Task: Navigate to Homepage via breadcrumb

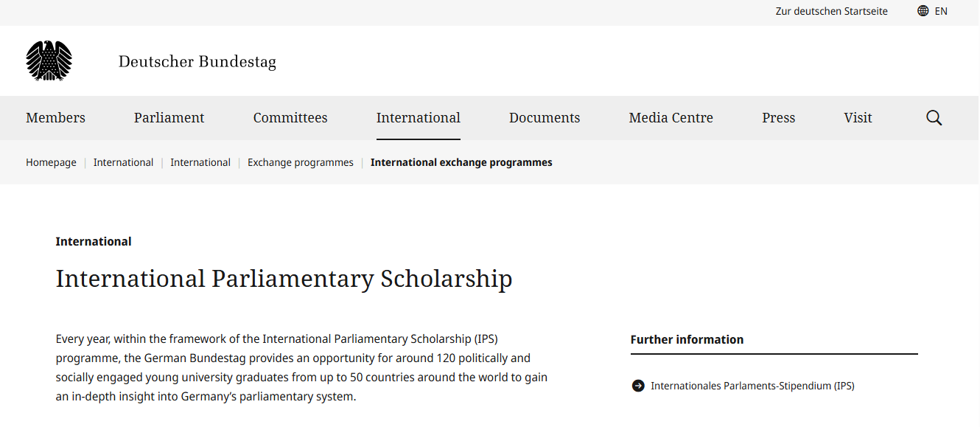Action: tap(51, 162)
